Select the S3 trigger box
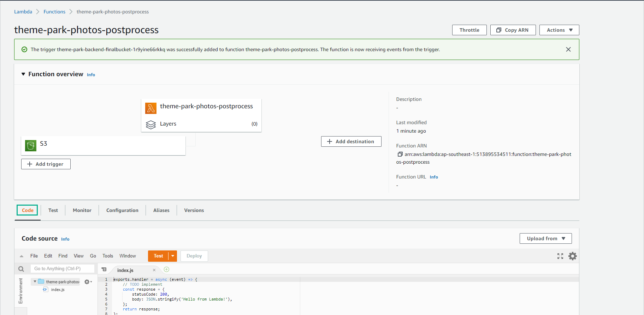The height and width of the screenshot is (315, 644). [x=103, y=146]
